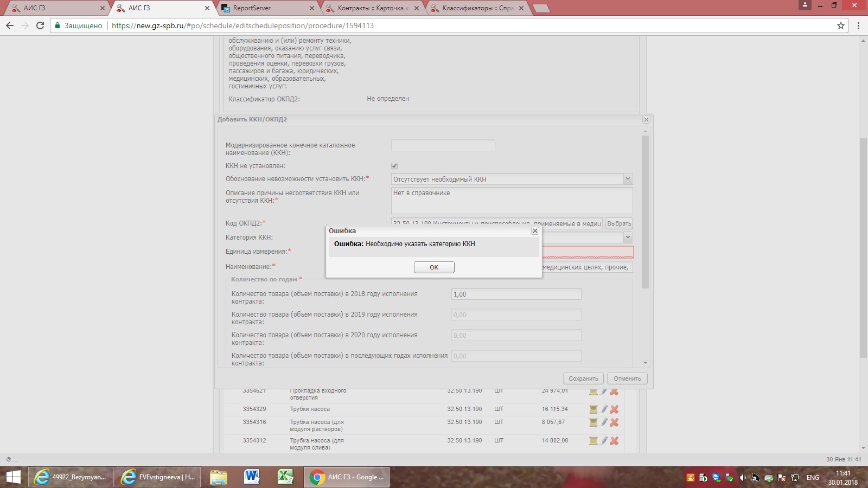Open details icon for row 3354312
Image resolution: width=868 pixels, height=488 pixels.
593,441
